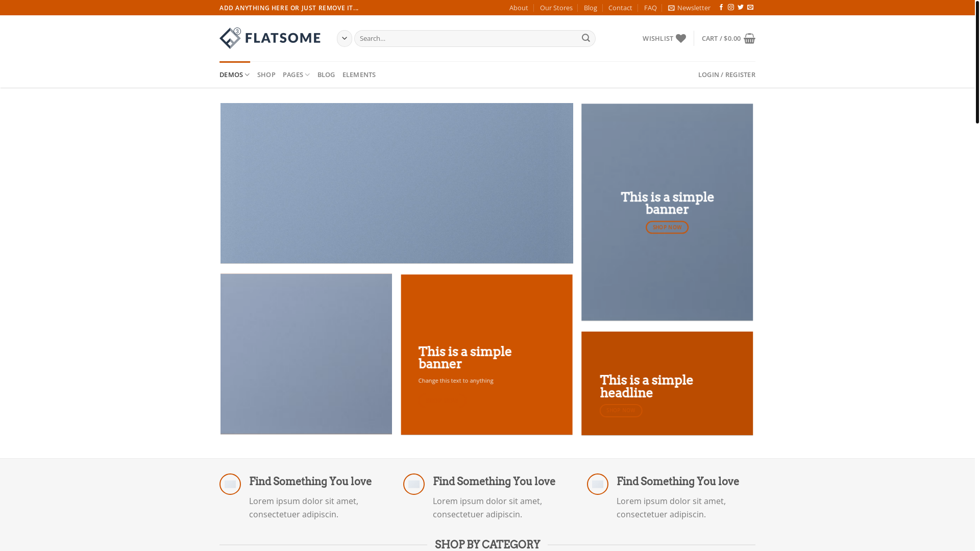Click the first feature circle icon

[230, 484]
